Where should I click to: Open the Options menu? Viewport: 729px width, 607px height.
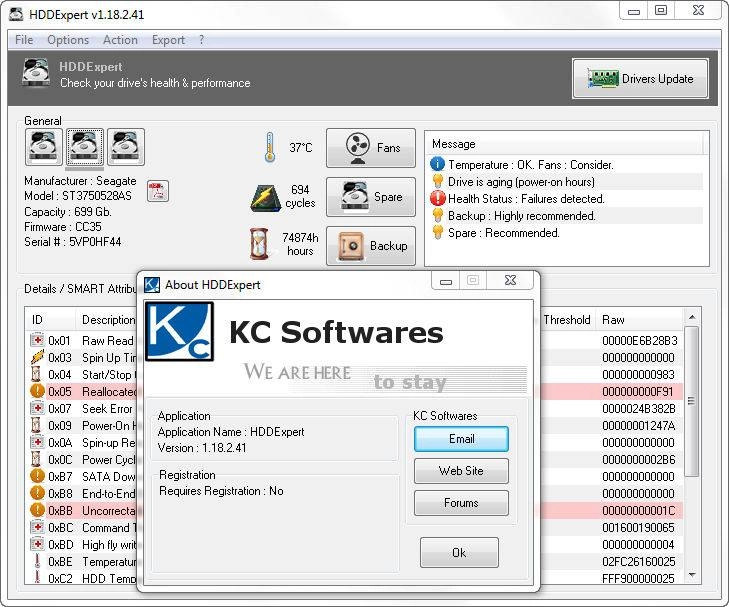pos(68,40)
